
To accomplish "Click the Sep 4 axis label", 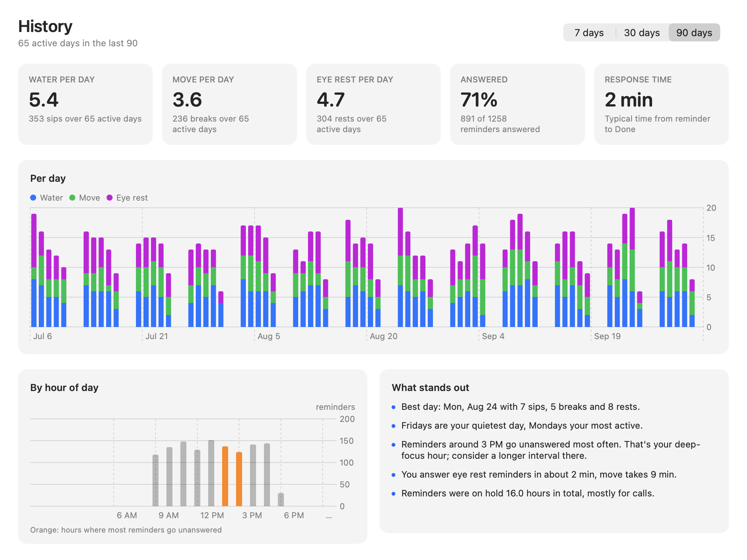I will pyautogui.click(x=493, y=336).
